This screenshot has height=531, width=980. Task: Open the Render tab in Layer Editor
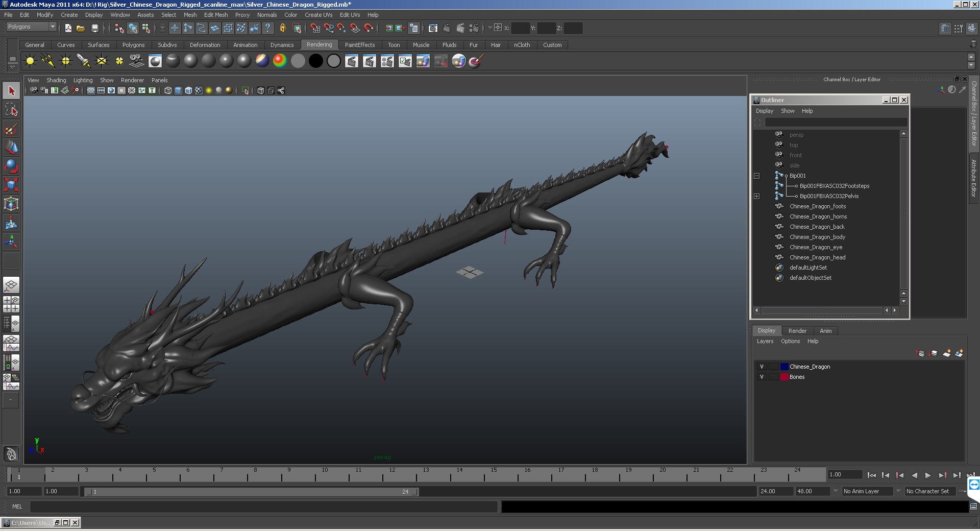(797, 331)
